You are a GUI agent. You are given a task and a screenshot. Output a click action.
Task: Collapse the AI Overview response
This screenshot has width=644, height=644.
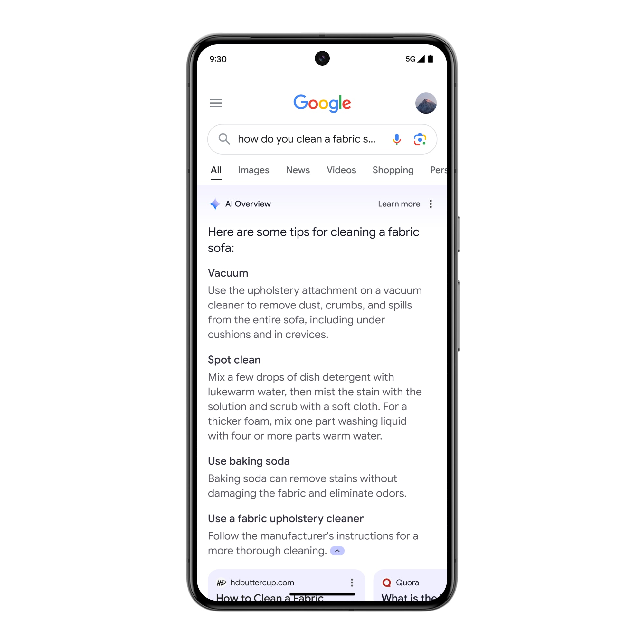(x=338, y=550)
